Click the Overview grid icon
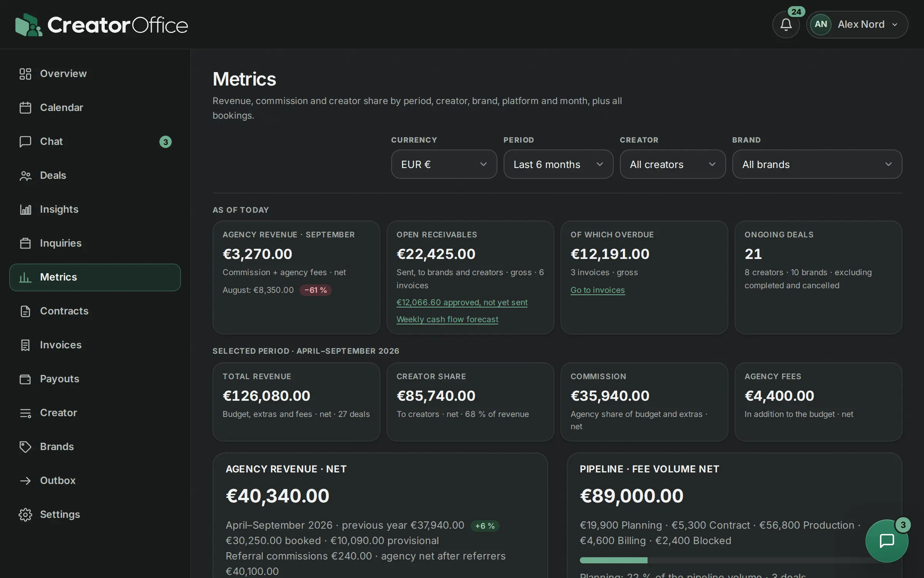 [25, 74]
